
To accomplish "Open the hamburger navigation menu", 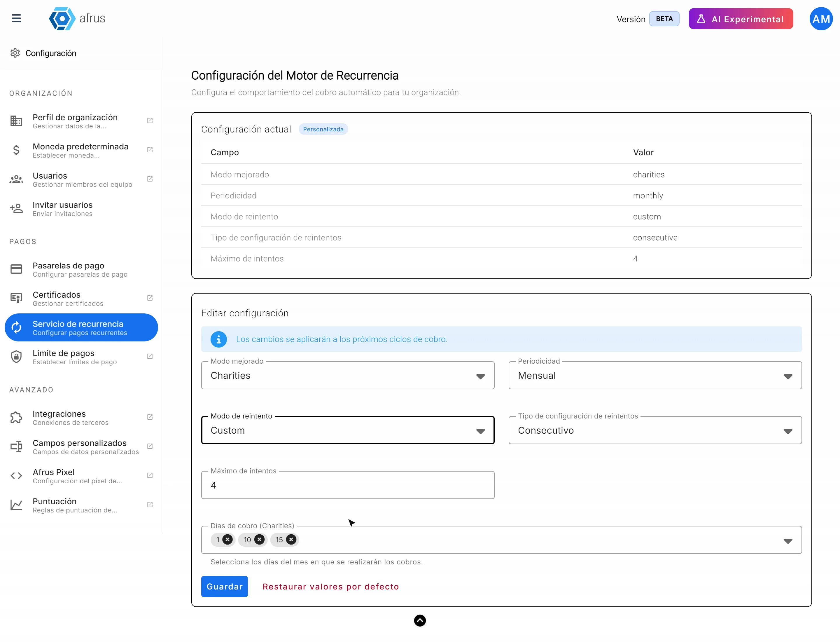I will pos(16,18).
